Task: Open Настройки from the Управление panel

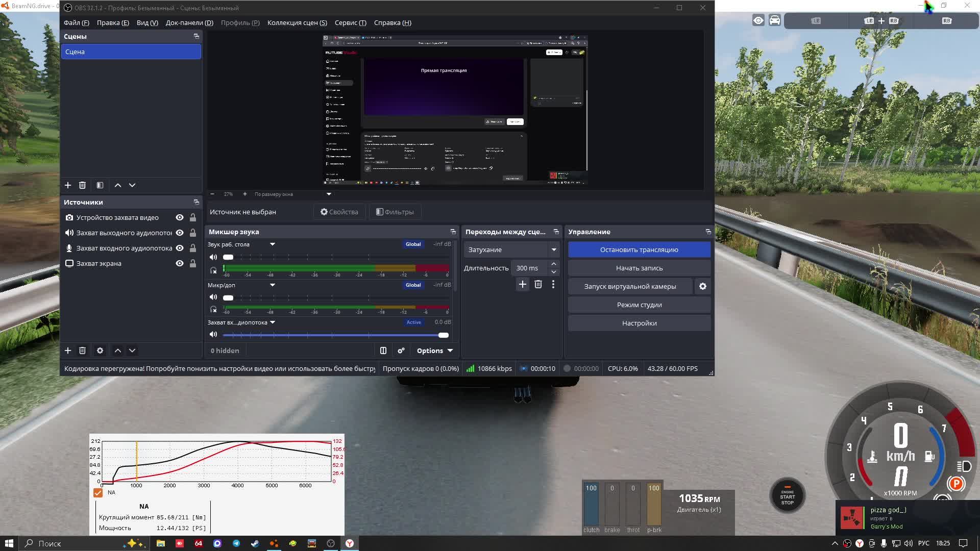Action: pos(639,323)
